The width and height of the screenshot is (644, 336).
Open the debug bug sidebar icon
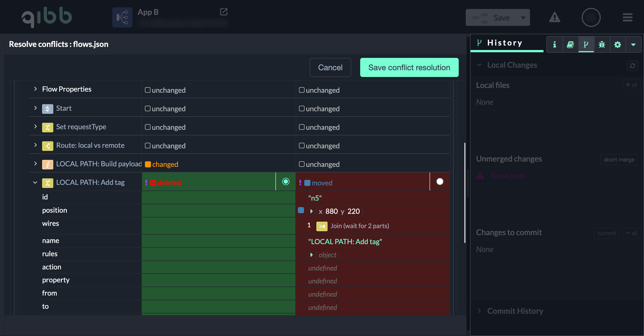tap(602, 44)
